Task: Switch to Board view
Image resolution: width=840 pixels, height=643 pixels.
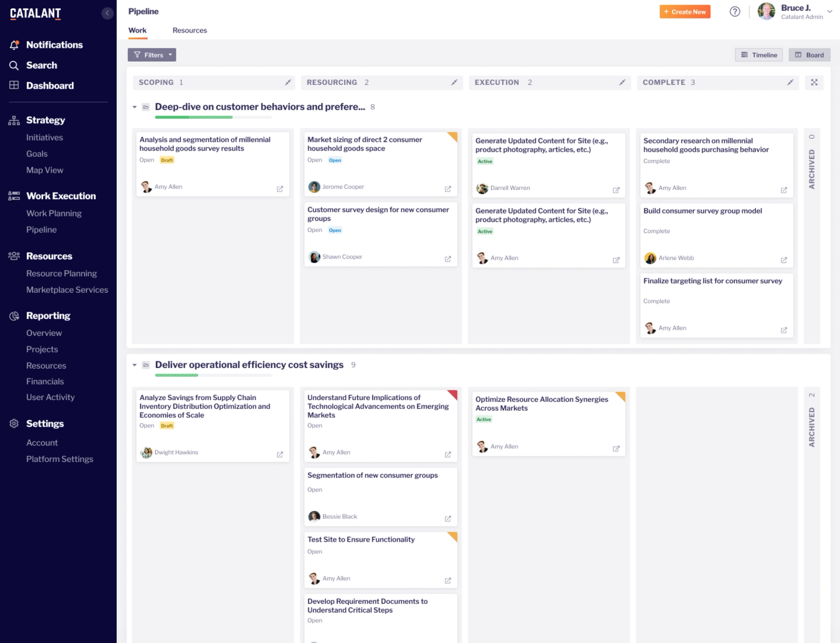Action: (809, 55)
